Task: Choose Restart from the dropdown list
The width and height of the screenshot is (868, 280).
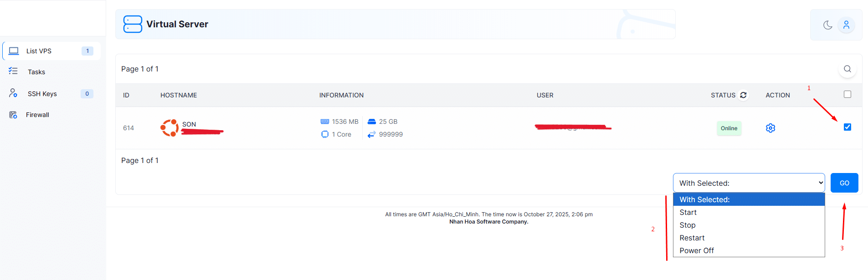Action: pyautogui.click(x=692, y=238)
